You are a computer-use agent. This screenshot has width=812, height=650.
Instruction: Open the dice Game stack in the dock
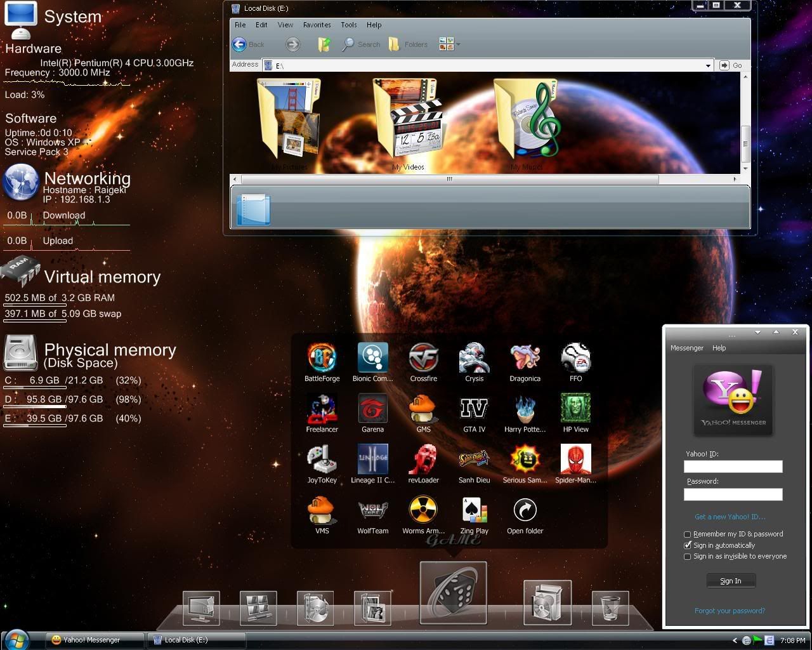(x=453, y=593)
